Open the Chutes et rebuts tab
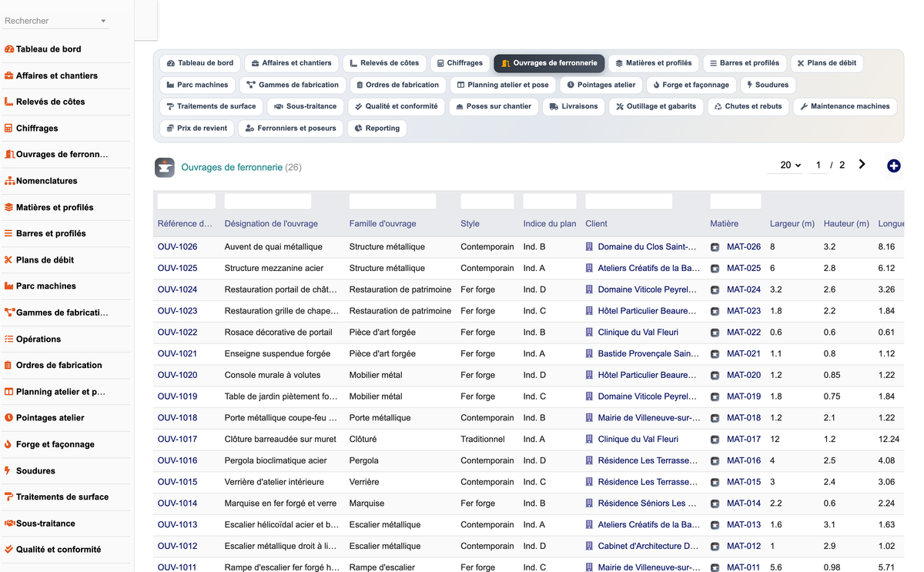 tap(748, 106)
